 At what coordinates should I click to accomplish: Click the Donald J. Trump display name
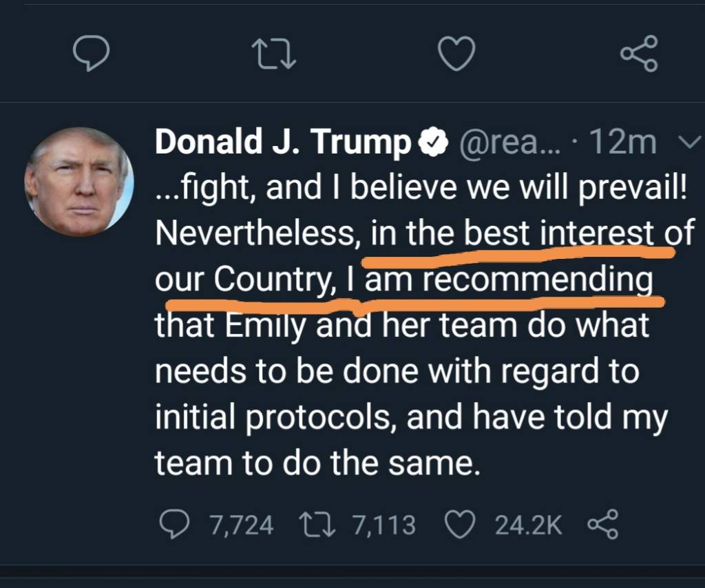[x=282, y=143]
